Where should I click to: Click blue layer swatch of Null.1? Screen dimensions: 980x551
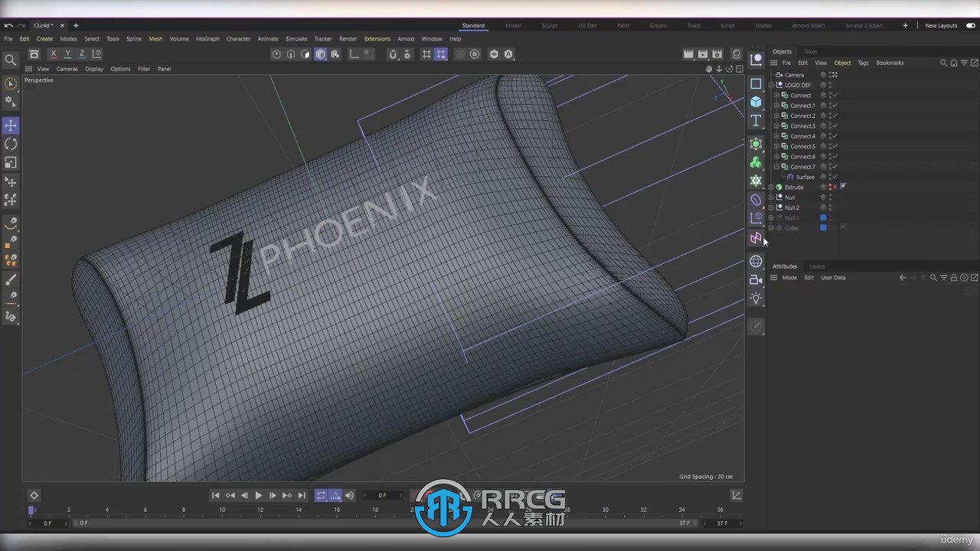[x=823, y=217]
